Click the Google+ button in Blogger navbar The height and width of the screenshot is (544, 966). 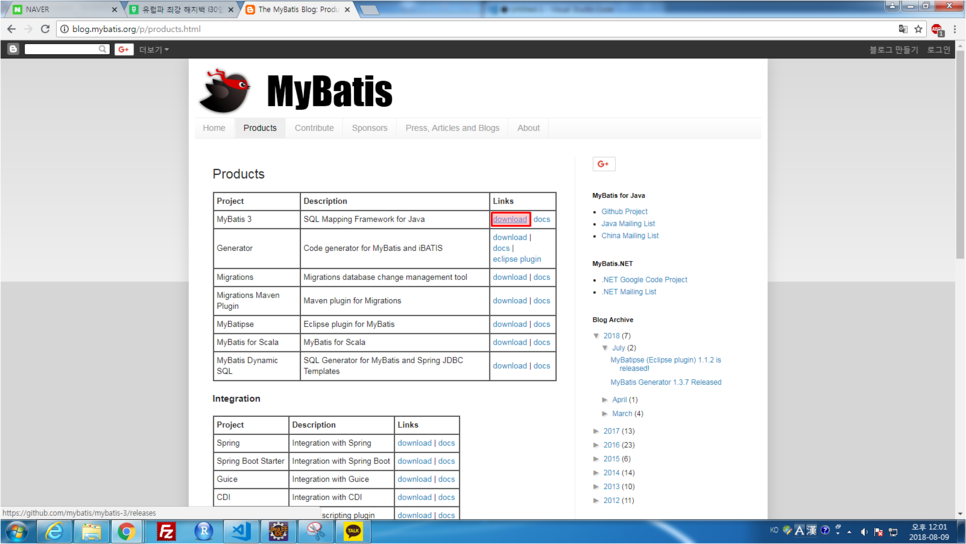[124, 49]
